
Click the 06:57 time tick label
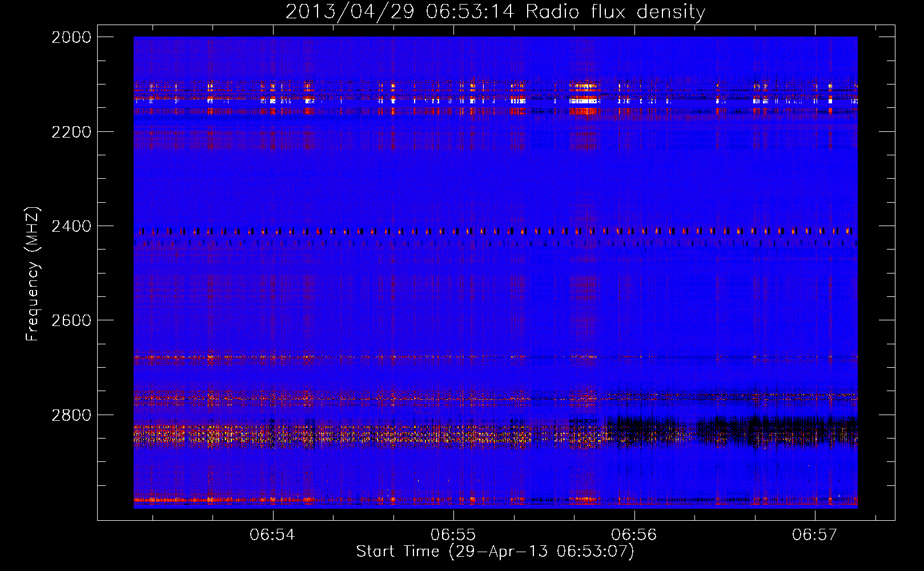pos(814,535)
